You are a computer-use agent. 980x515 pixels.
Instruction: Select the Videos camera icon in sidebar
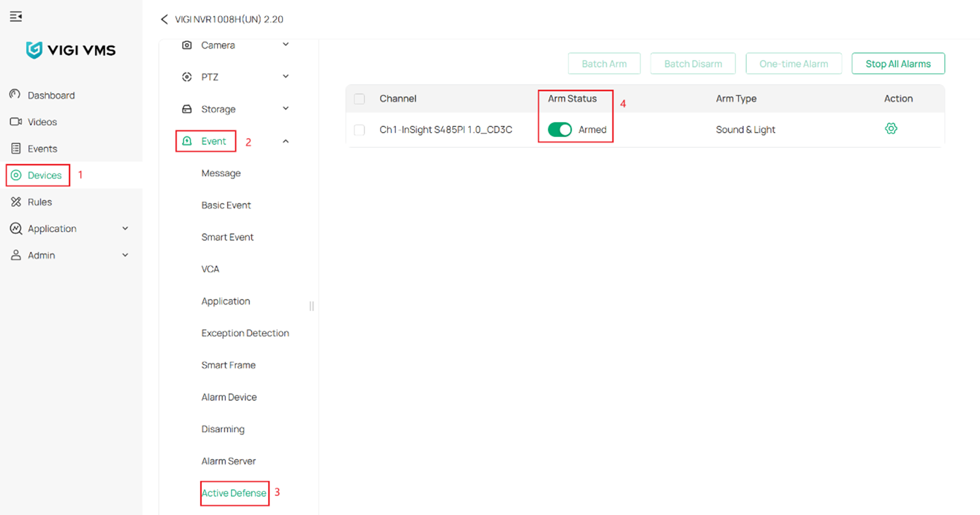click(x=15, y=121)
